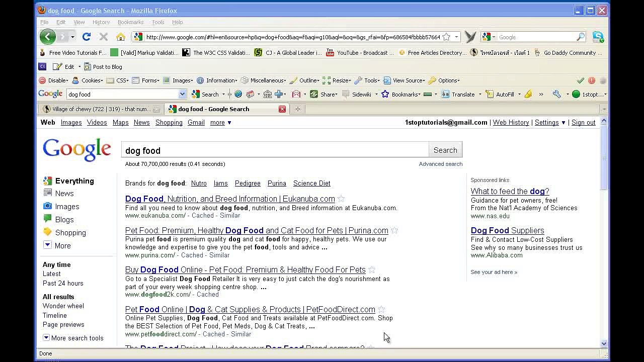Image resolution: width=644 pixels, height=362 pixels.
Task: Close the dog food Google Search tab
Action: pos(282,109)
